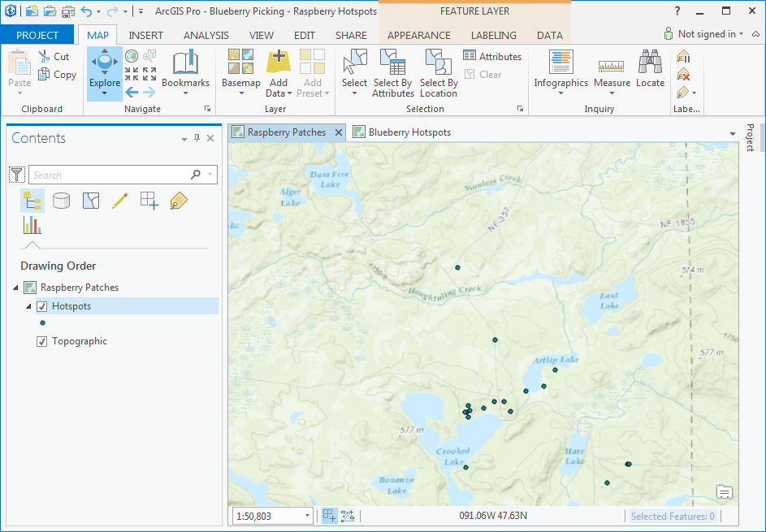Select List By Editing pencil icon

(119, 201)
